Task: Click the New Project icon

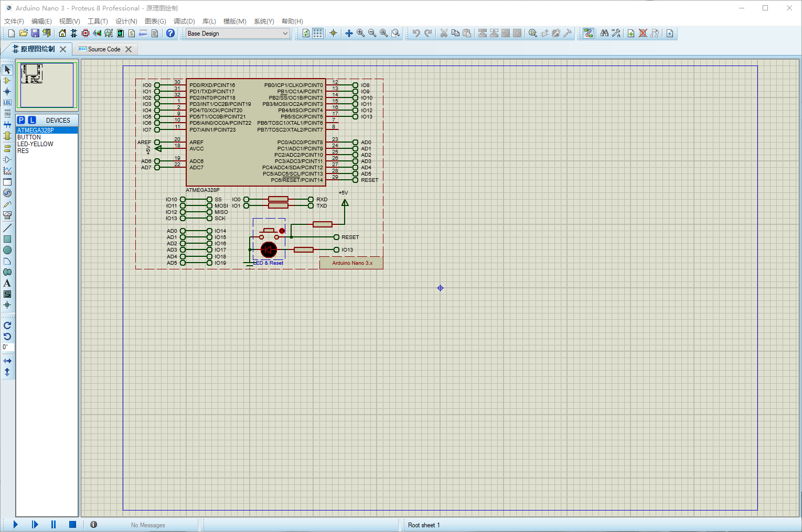Action: point(12,33)
